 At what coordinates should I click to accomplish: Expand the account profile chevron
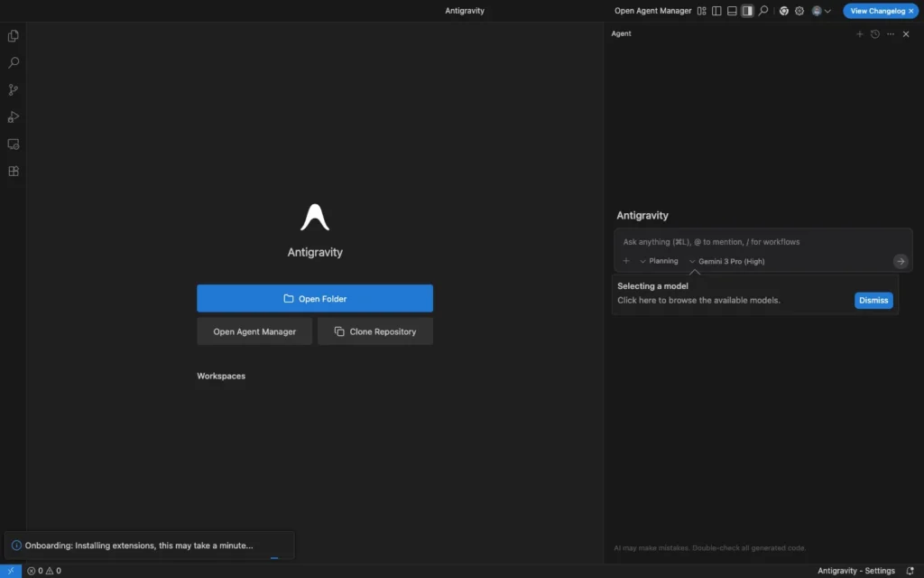[827, 11]
